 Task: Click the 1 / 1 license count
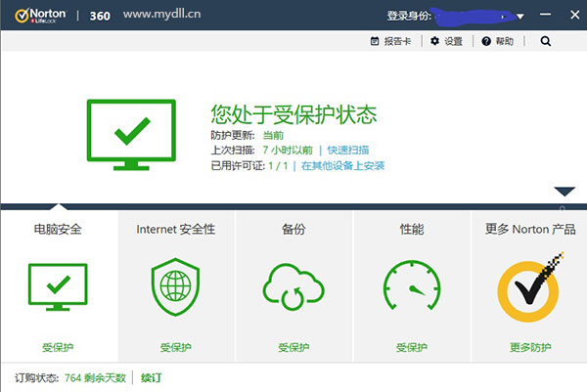(278, 166)
